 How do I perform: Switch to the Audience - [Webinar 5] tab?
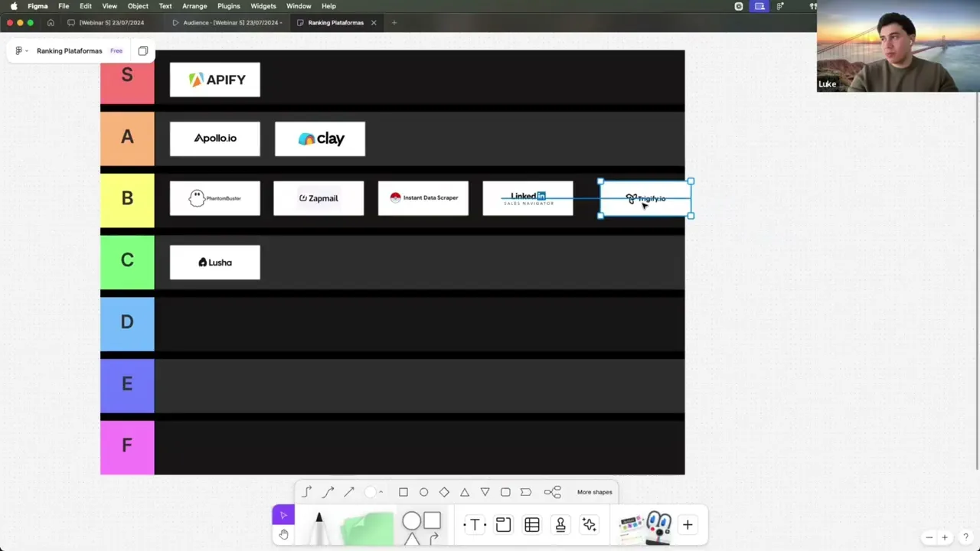227,22
